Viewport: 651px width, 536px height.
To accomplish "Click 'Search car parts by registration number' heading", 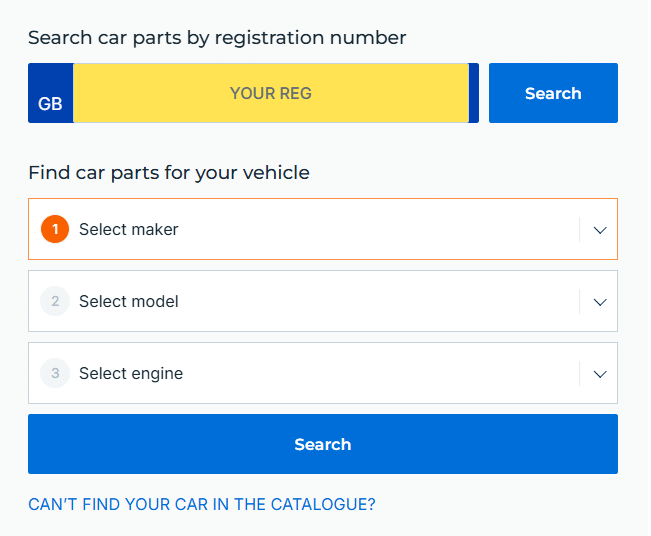I will pos(217,38).
